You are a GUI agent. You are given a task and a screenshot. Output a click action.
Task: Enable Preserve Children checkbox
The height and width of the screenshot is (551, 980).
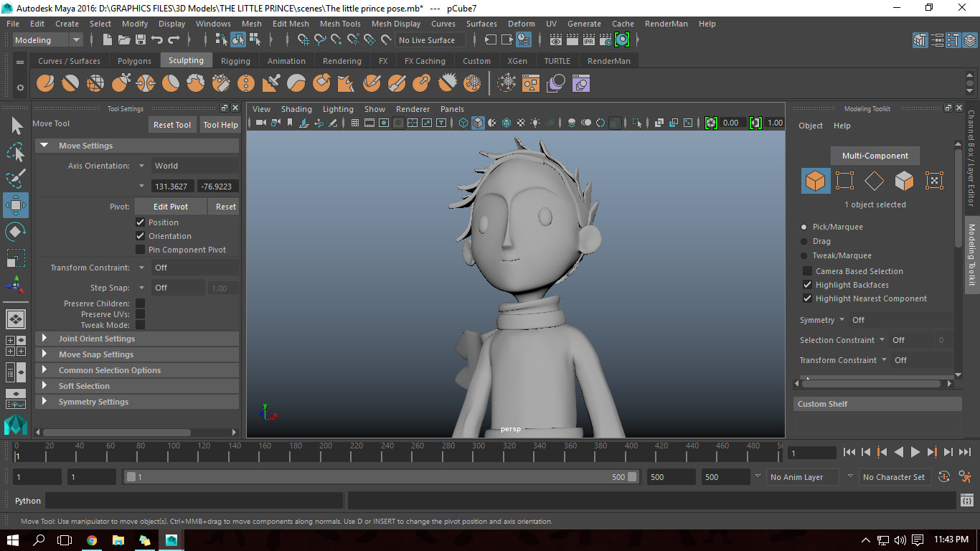click(141, 303)
